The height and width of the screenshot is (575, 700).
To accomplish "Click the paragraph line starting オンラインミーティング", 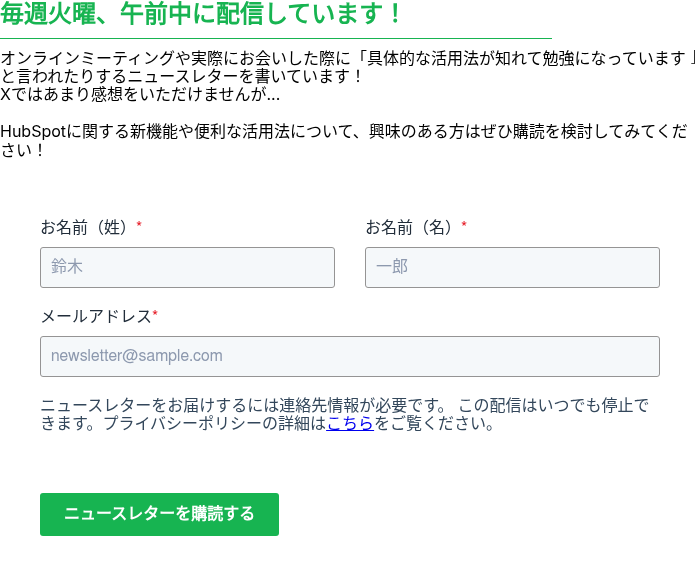I will click(348, 58).
